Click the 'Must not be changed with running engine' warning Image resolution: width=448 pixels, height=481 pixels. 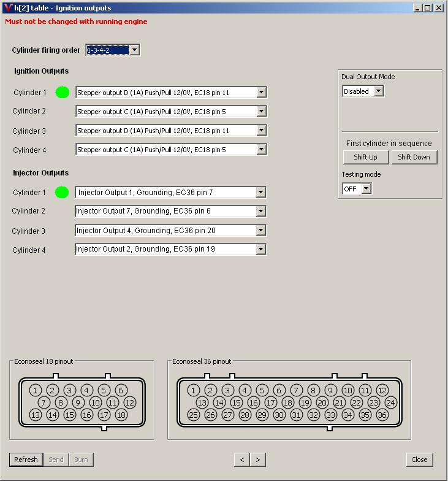(76, 21)
